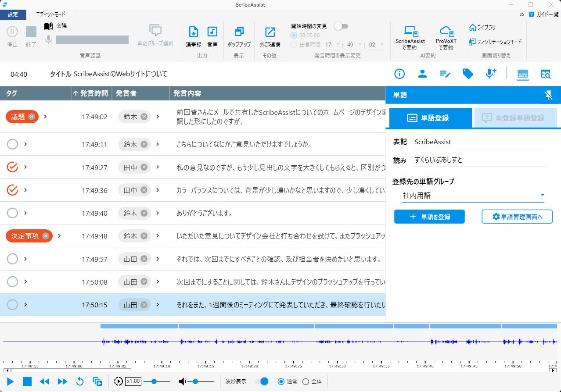Viewport: 561px width, 392px height.
Task: Click the 音声 audio output icon
Action: click(212, 35)
